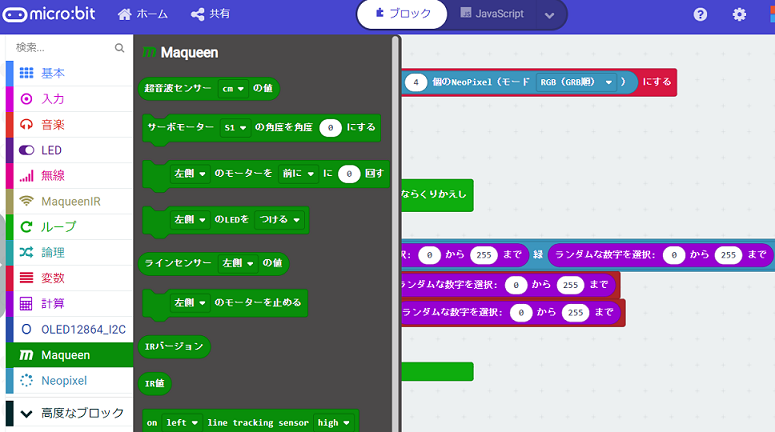Click the Neopixel dotted ring icon
The image size is (775, 432).
[26, 381]
